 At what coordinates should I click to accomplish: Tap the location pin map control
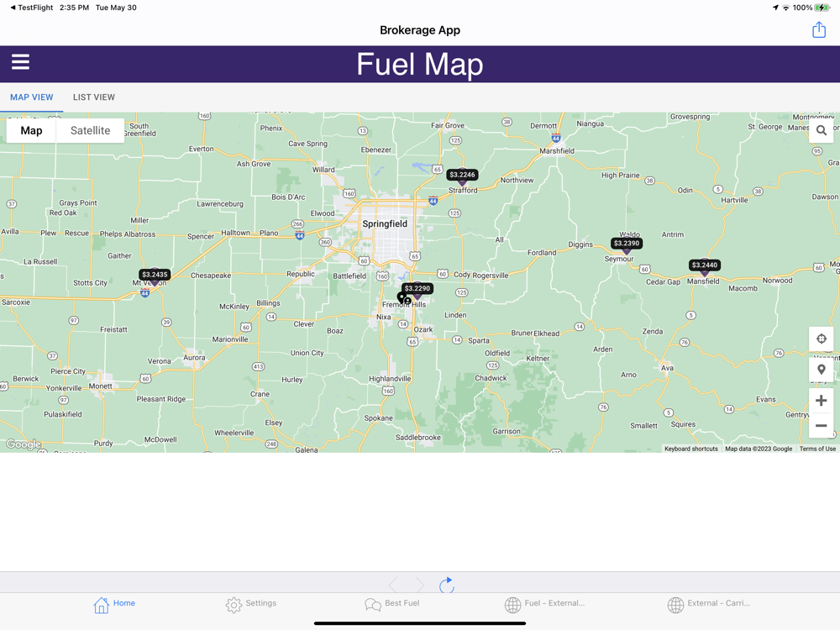coord(821,369)
